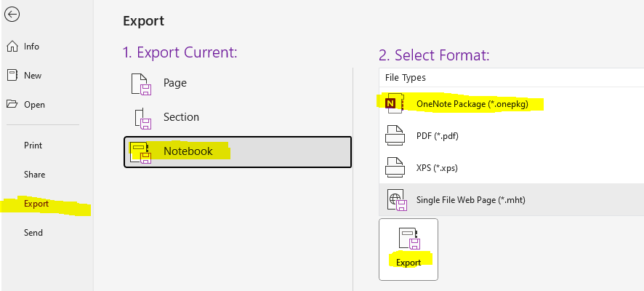Screen dimensions: 644x291
Task: Click the Section export icon
Action: (x=143, y=118)
